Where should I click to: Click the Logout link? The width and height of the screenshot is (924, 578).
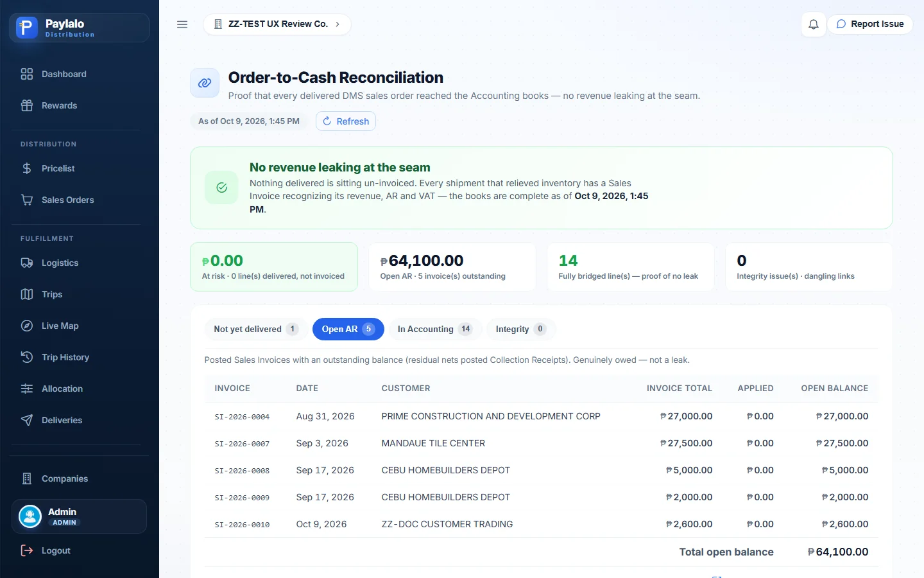point(56,550)
